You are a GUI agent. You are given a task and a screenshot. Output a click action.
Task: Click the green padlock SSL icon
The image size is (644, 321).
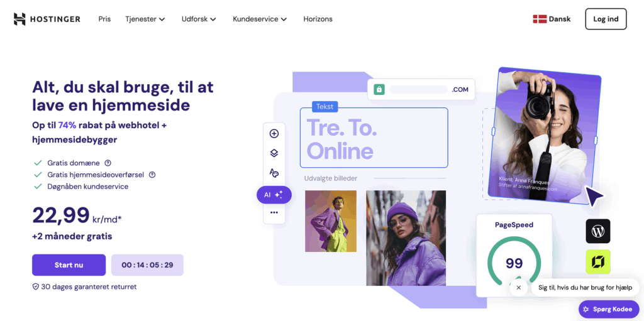[x=379, y=89]
